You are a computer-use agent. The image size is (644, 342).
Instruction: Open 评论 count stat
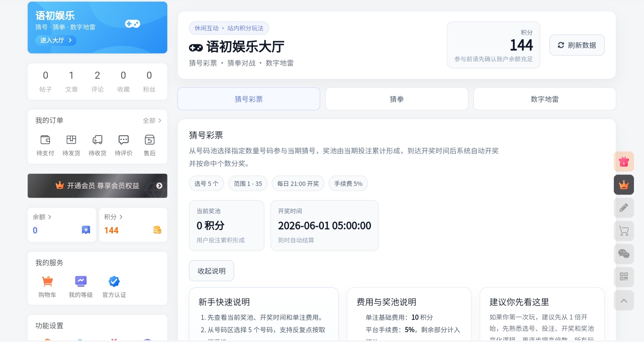[x=98, y=81]
